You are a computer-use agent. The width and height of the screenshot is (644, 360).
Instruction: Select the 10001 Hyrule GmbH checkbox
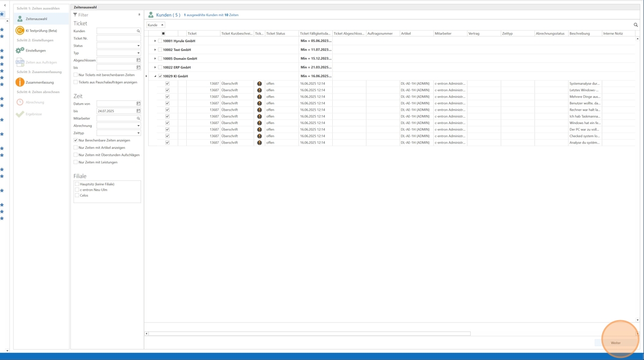coord(160,41)
